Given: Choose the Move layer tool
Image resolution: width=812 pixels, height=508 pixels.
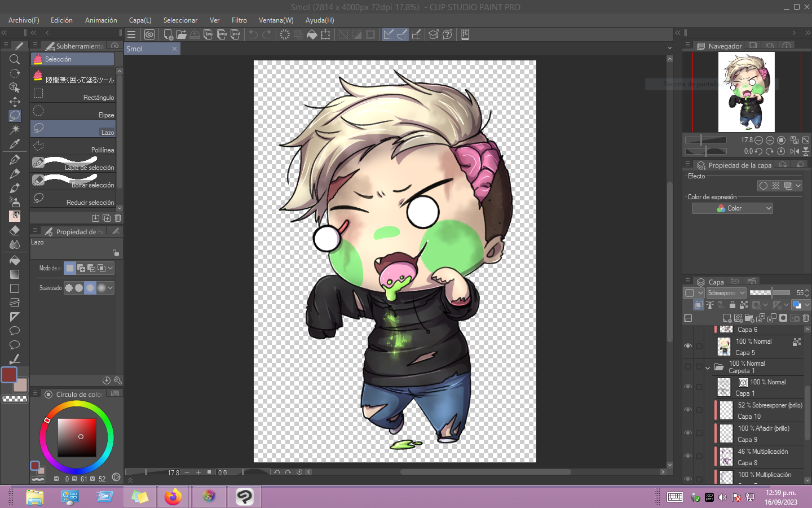Looking at the screenshot, I should (x=15, y=102).
